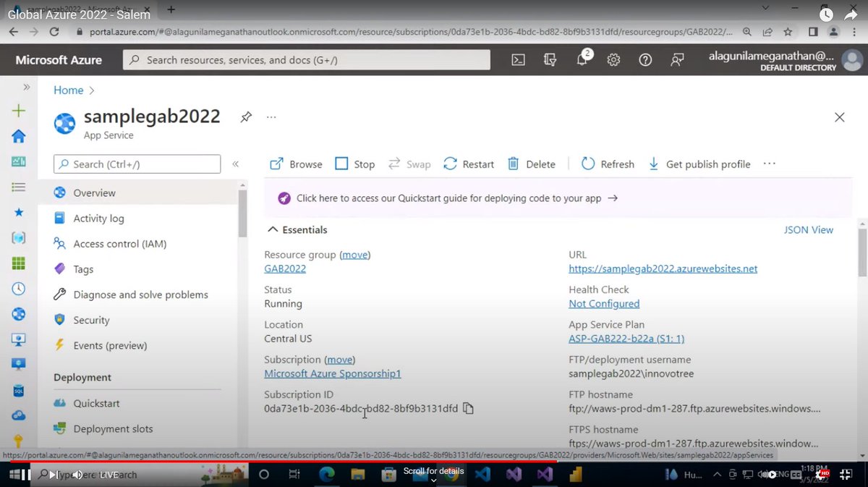The image size is (868, 487).
Task: Open the Recent clock icon in sidebar
Action: pyautogui.click(x=19, y=289)
